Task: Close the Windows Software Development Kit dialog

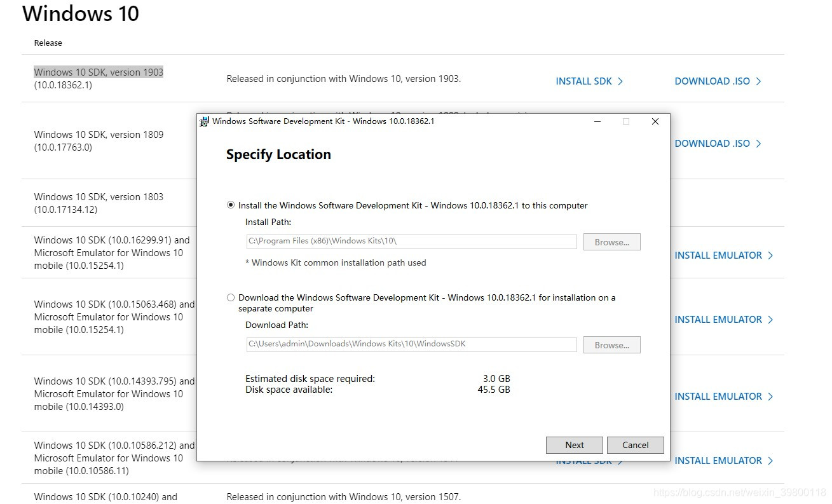Action: point(655,121)
